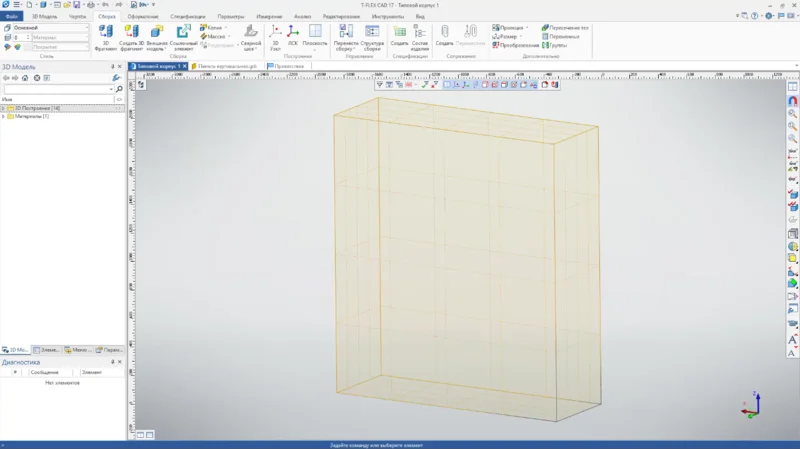Image resolution: width=800 pixels, height=449 pixels.
Task: Click the Ссылочный элемент icon
Action: point(184,37)
